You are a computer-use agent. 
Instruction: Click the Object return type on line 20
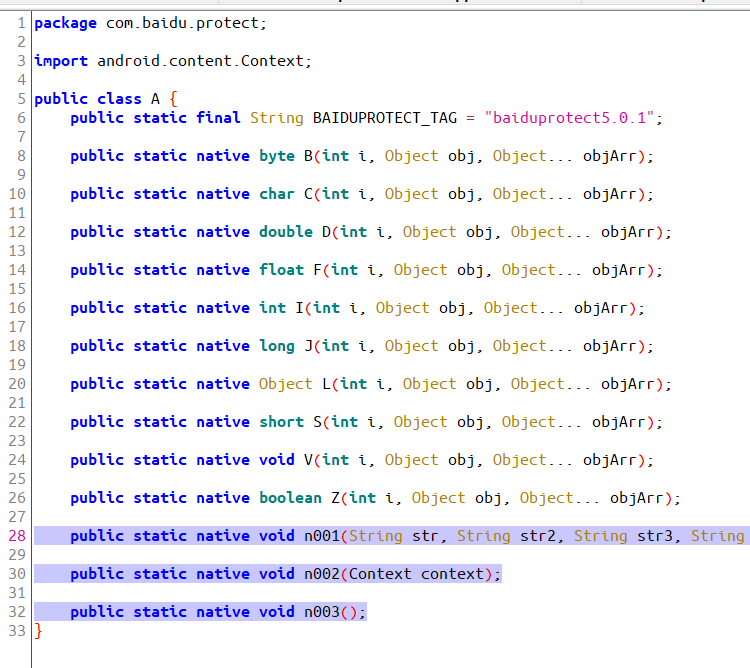286,384
